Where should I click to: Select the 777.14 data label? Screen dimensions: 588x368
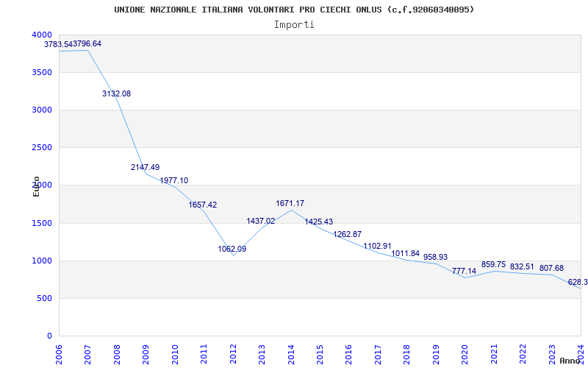(465, 271)
